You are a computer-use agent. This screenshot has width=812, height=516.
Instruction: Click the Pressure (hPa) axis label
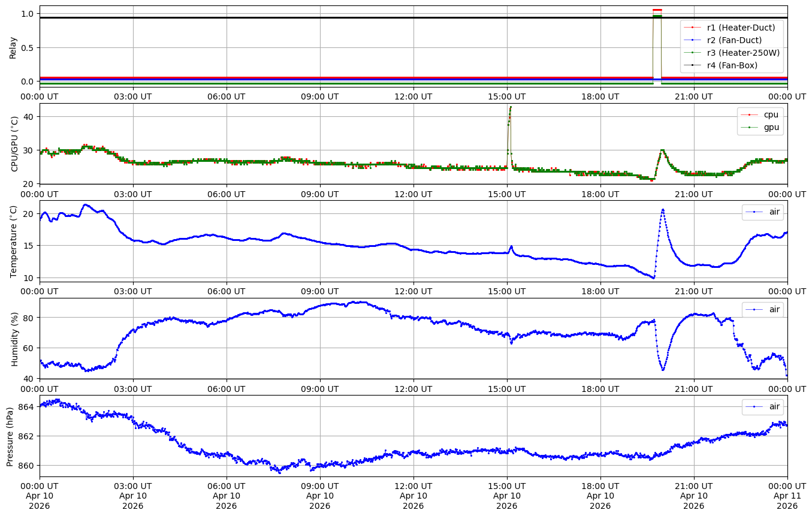[10, 436]
